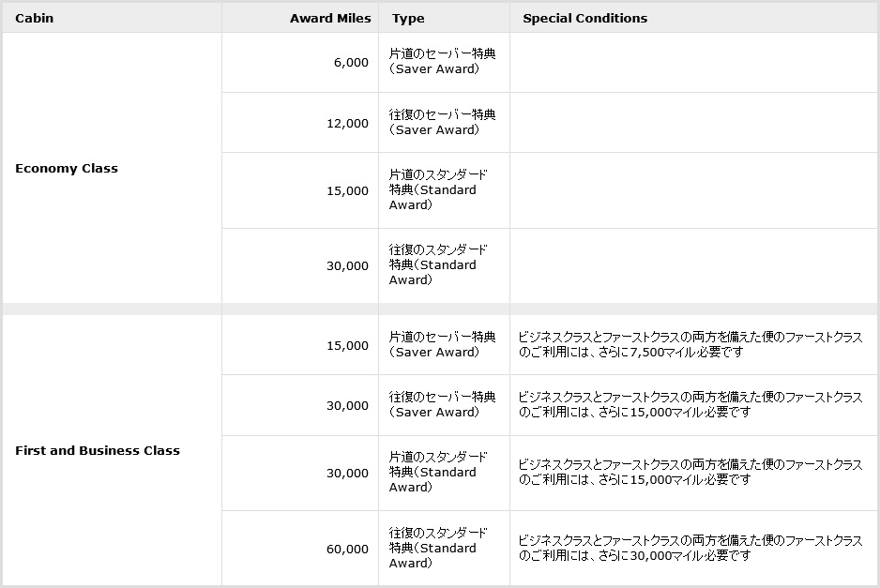Viewport: 880px width, 588px height.
Task: Click the 60,000 award miles value
Action: coord(347,549)
